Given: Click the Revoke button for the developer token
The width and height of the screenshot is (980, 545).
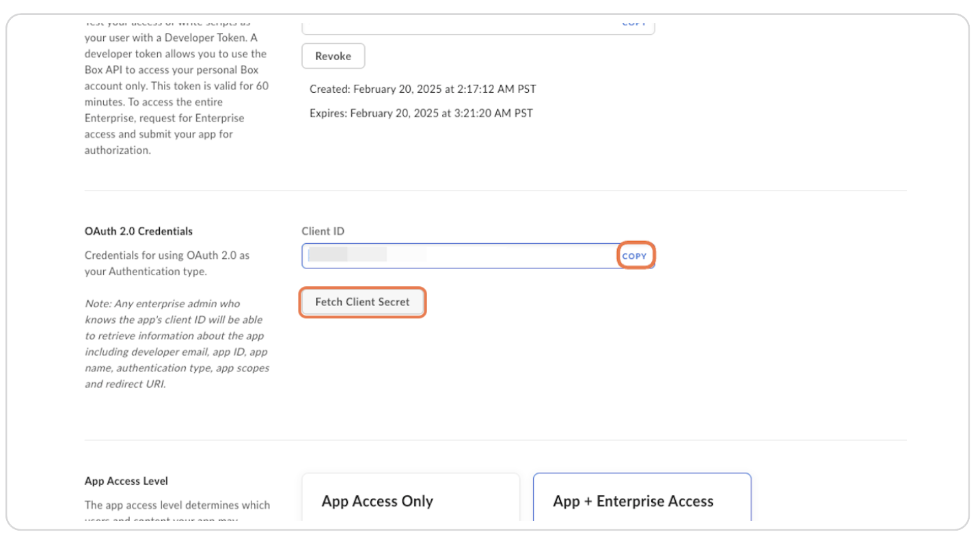Looking at the screenshot, I should [x=333, y=56].
